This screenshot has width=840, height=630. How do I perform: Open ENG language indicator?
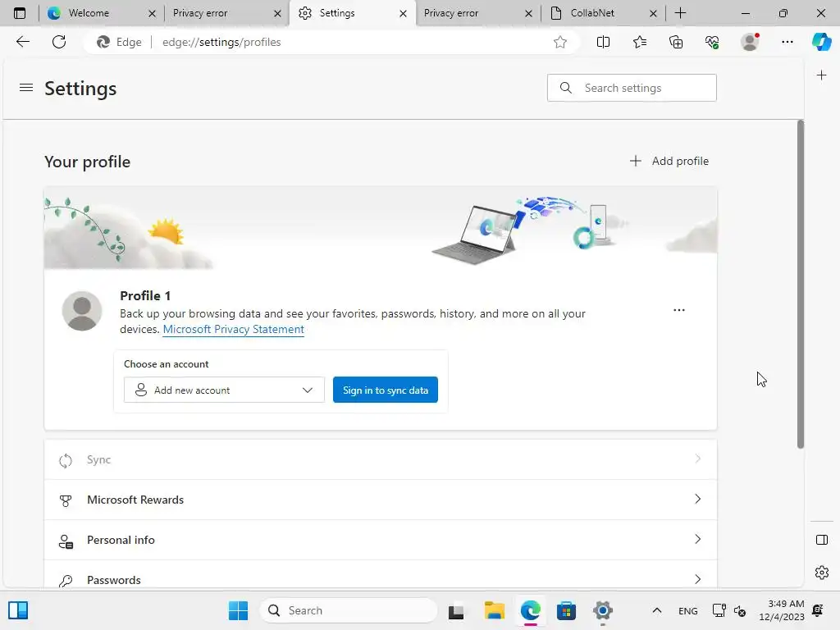tap(688, 610)
